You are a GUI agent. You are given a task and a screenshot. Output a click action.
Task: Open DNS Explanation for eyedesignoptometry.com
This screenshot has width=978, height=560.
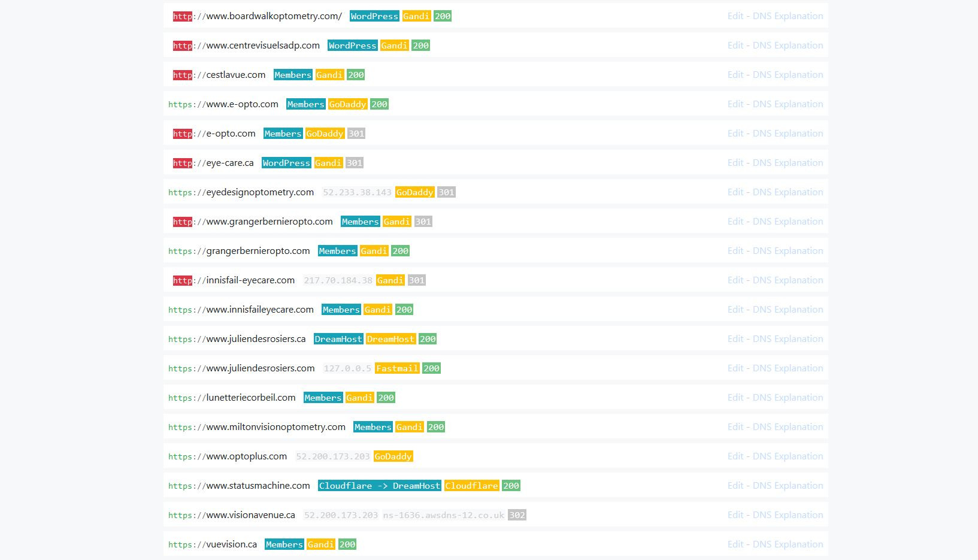coord(788,192)
